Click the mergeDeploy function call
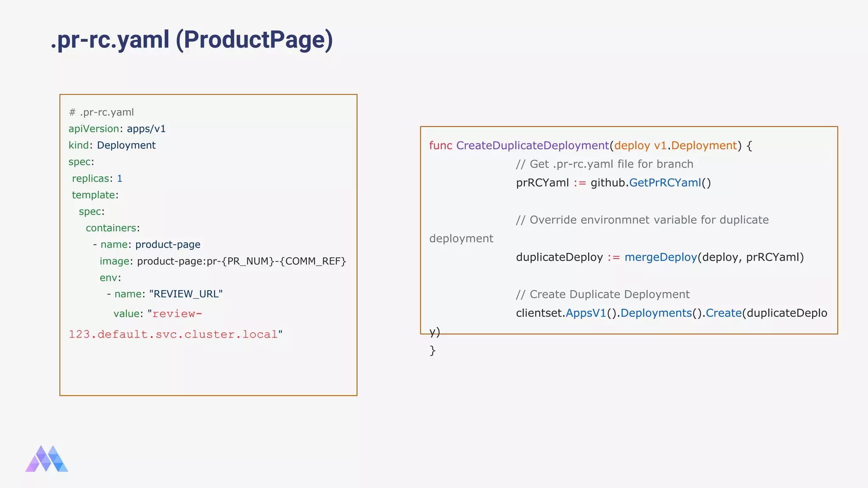 point(660,257)
